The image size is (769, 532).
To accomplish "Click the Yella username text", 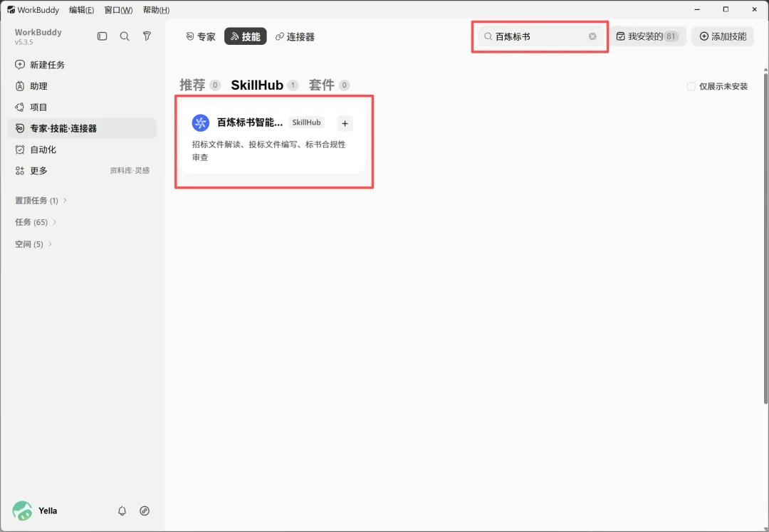I will (48, 511).
